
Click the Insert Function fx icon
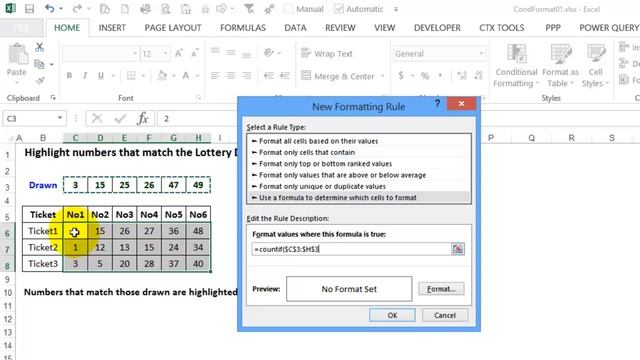pos(142,119)
